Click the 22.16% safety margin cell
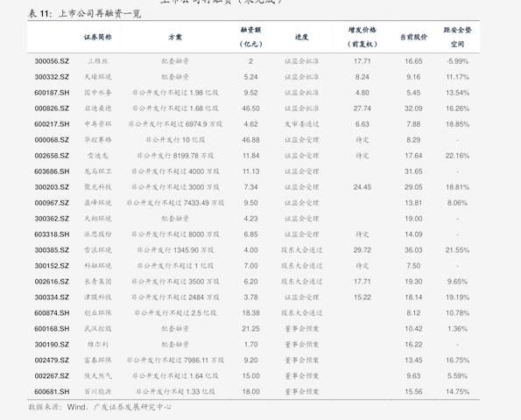 (x=458, y=156)
